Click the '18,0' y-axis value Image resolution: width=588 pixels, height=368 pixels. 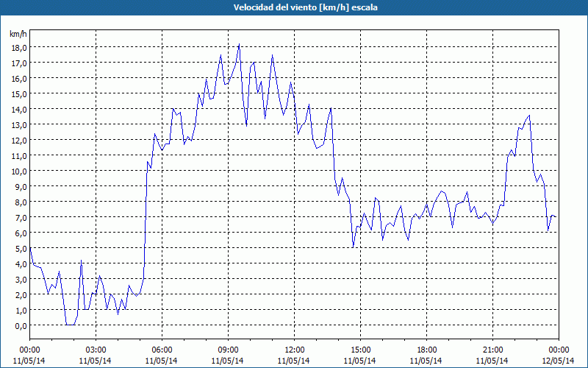pyautogui.click(x=21, y=47)
